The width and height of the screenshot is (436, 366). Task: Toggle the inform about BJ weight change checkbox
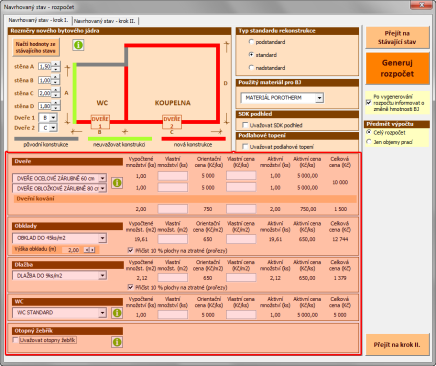369,103
